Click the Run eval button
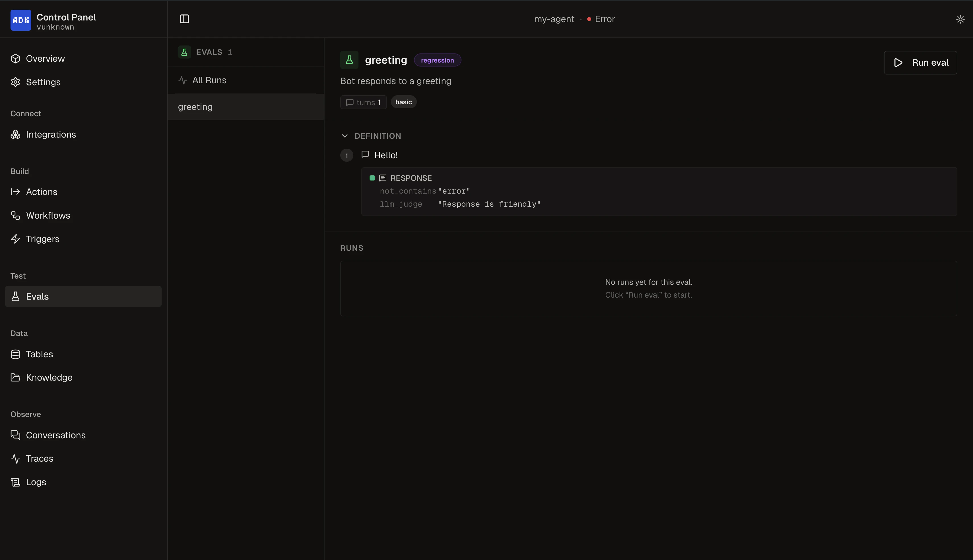 (920, 62)
